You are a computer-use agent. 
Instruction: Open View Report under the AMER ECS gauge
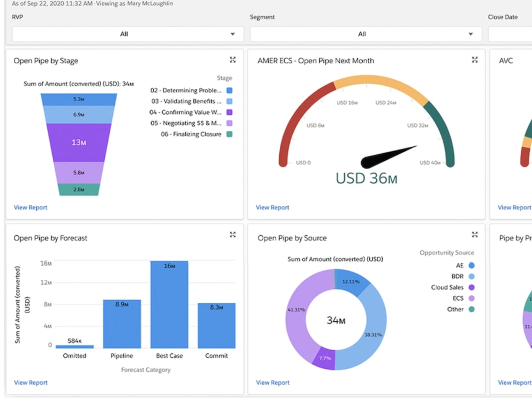pos(272,207)
